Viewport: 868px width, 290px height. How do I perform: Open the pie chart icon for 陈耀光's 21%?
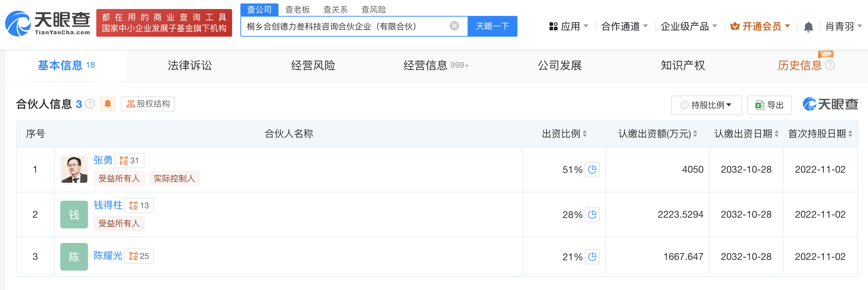(592, 257)
